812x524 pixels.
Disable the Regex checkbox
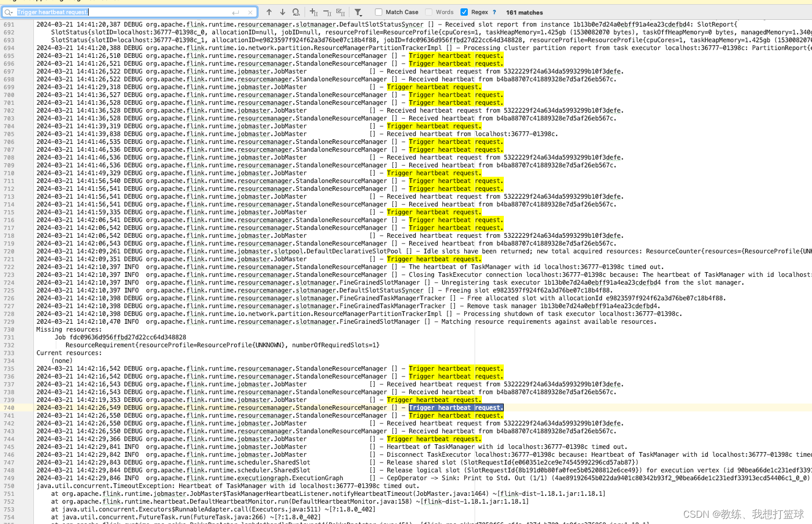pos(464,12)
